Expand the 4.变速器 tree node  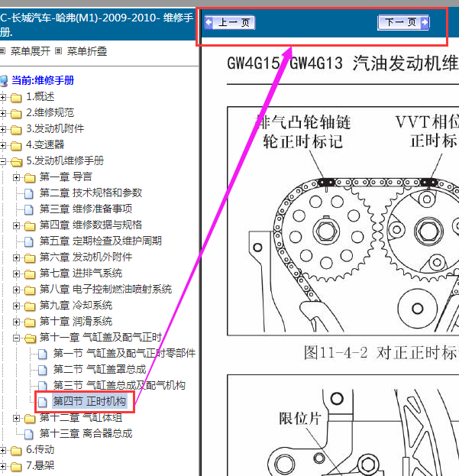[3, 146]
